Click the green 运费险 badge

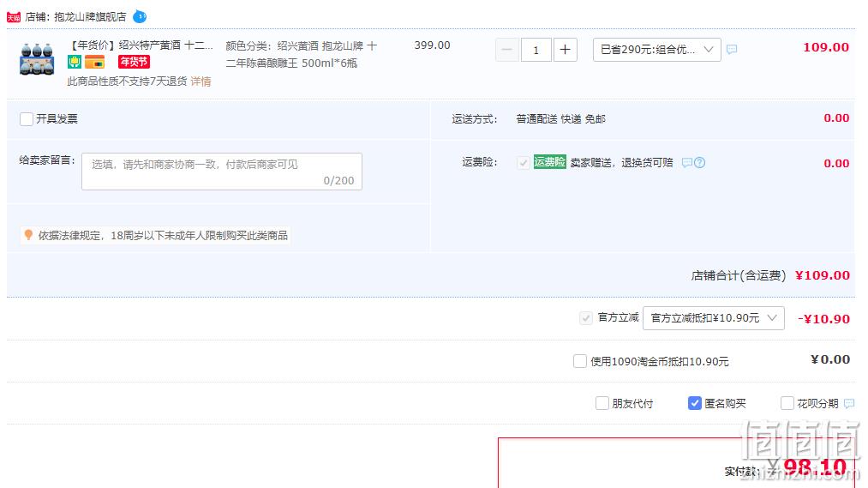[x=550, y=162]
